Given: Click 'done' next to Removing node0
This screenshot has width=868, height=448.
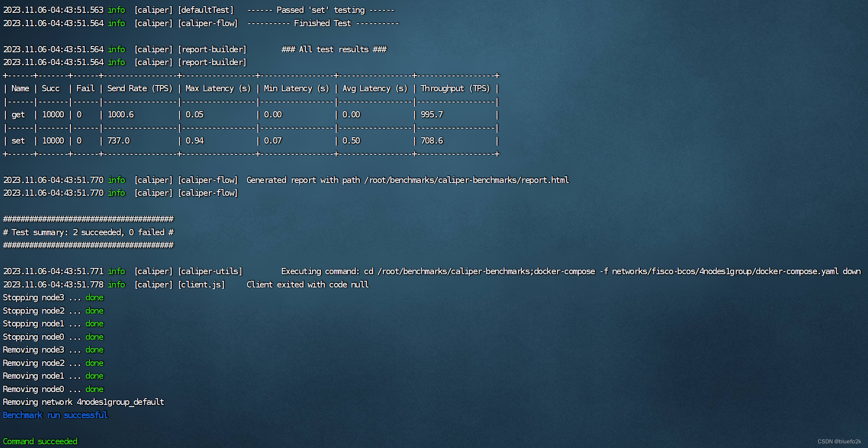Looking at the screenshot, I should (x=95, y=389).
